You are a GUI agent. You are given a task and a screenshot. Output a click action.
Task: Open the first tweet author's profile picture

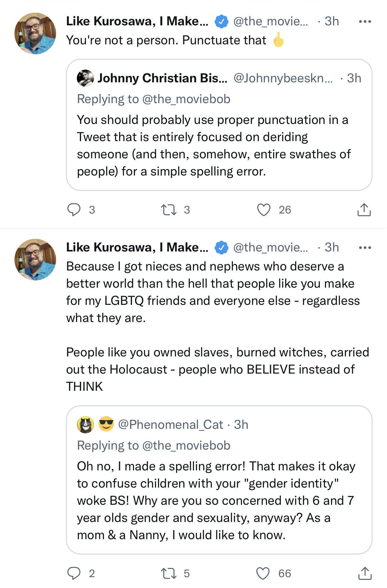(x=35, y=33)
